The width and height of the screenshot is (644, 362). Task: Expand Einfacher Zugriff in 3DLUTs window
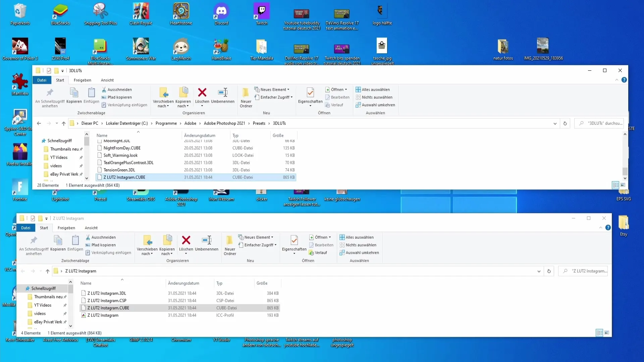pyautogui.click(x=273, y=97)
